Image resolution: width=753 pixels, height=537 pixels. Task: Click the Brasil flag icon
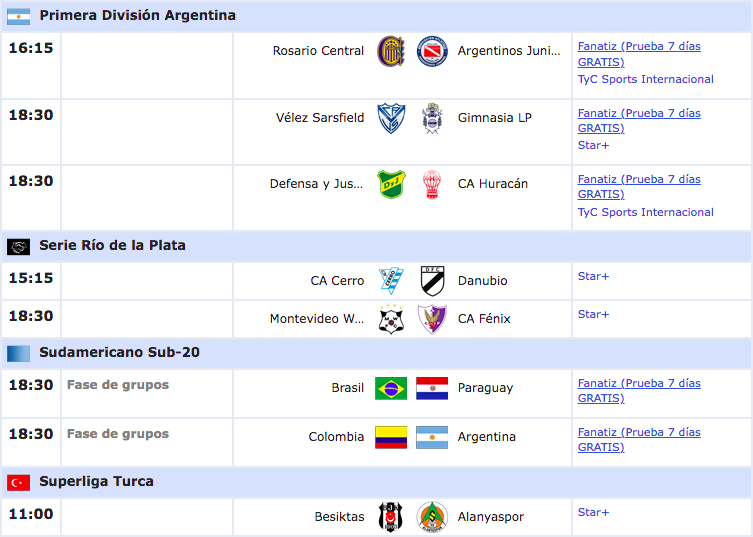tap(391, 388)
